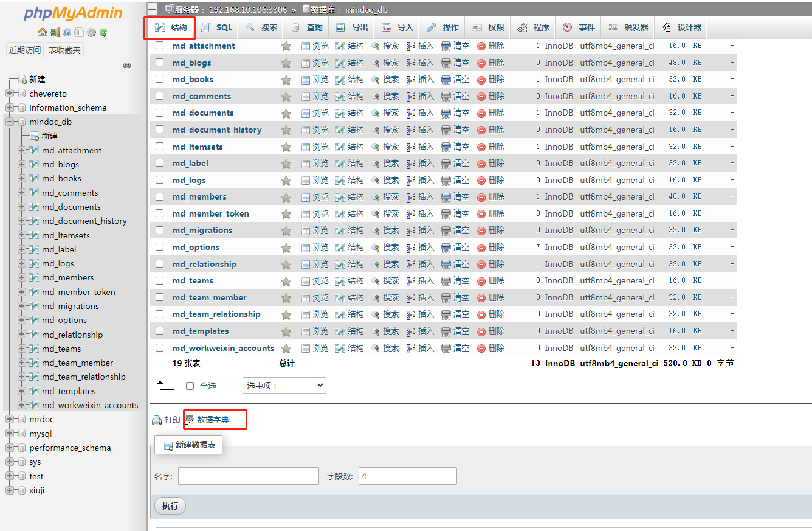Click the 名字 table name field
812x531 pixels.
(249, 476)
